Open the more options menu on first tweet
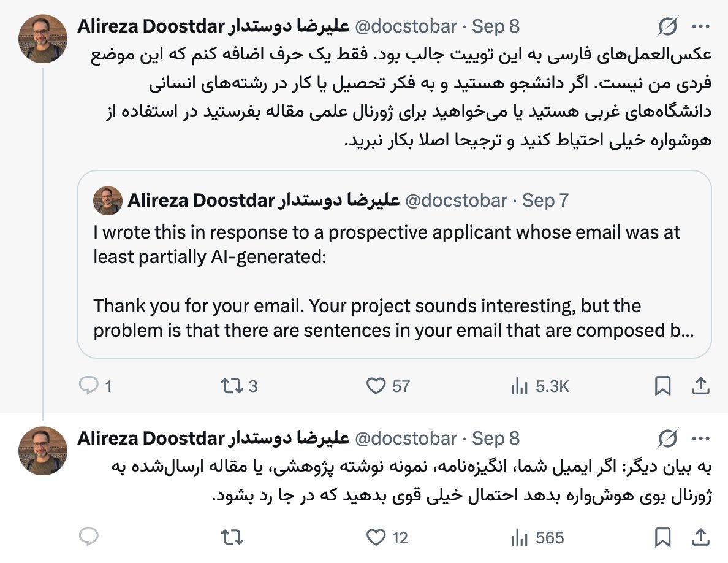The height and width of the screenshot is (563, 728). (x=700, y=26)
